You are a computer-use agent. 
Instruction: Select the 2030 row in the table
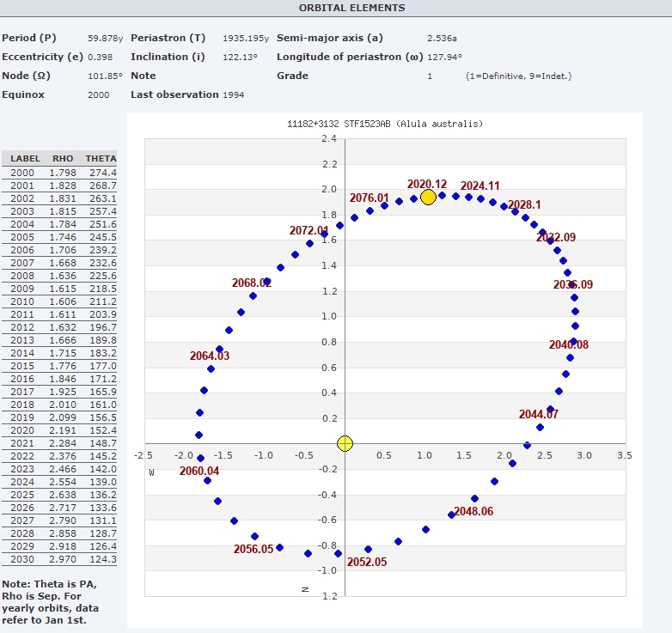[x=60, y=559]
